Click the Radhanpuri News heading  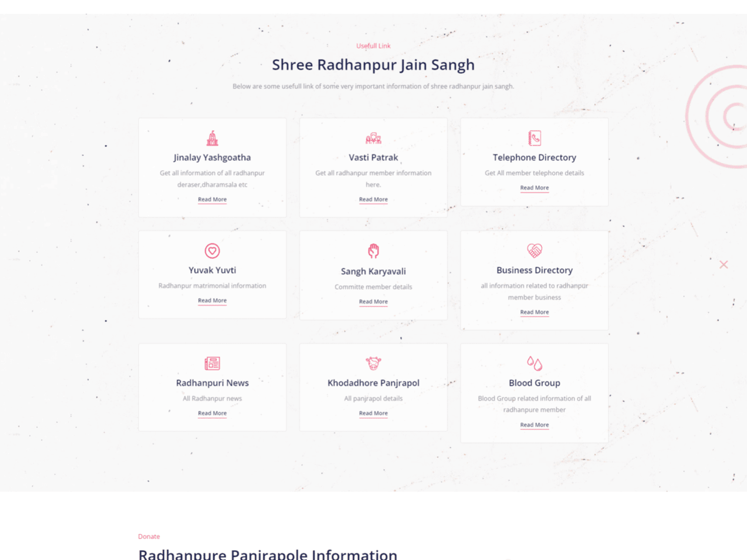(x=212, y=383)
